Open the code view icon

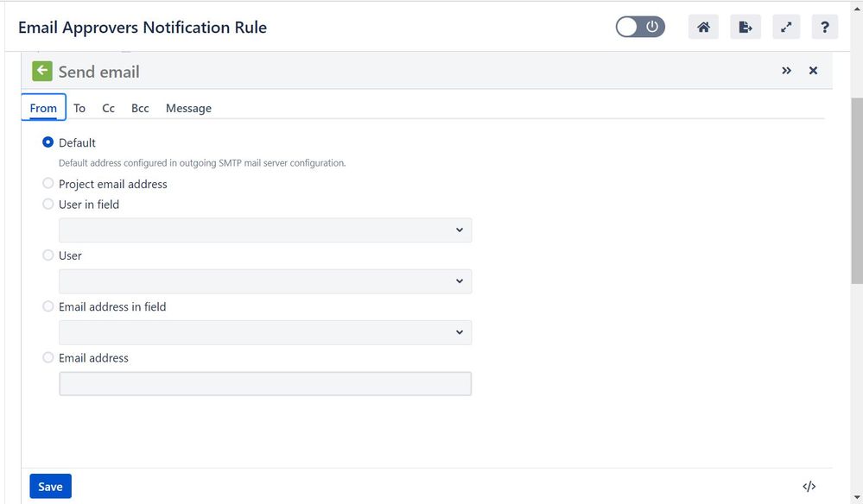(x=809, y=487)
